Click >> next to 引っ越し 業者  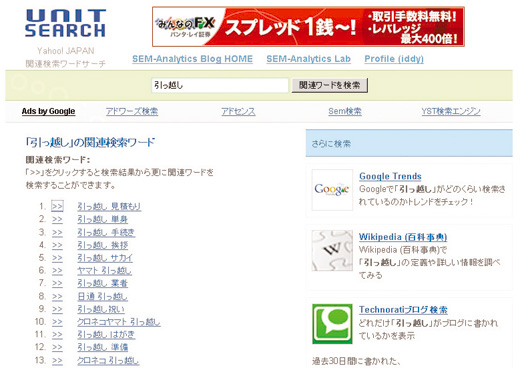(x=57, y=283)
